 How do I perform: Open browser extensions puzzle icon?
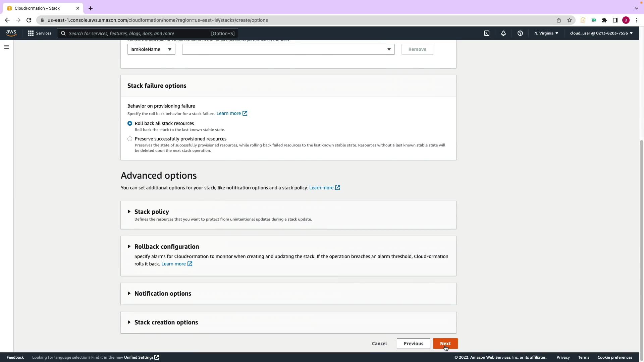coord(604,20)
